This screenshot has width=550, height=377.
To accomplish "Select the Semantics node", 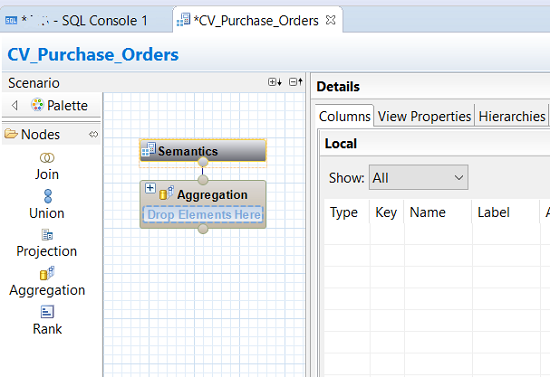I will pos(203,151).
